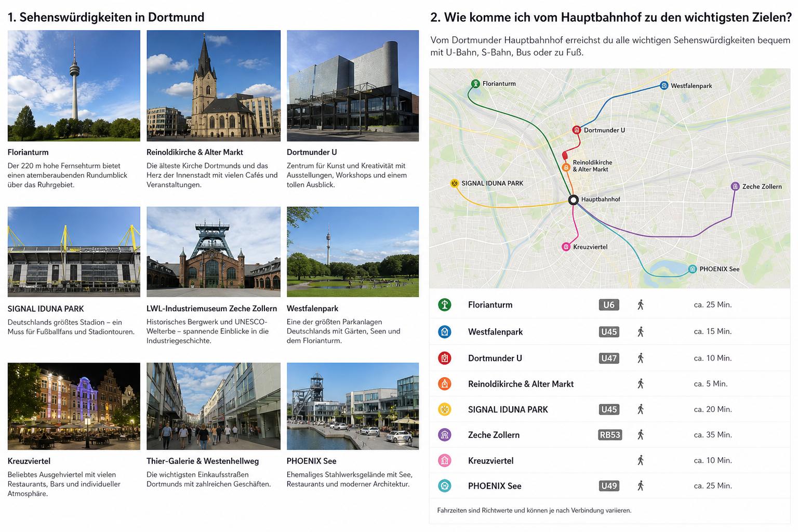Open the Thier-Galerie shopping street photo
The width and height of the screenshot is (798, 532).
click(x=214, y=406)
